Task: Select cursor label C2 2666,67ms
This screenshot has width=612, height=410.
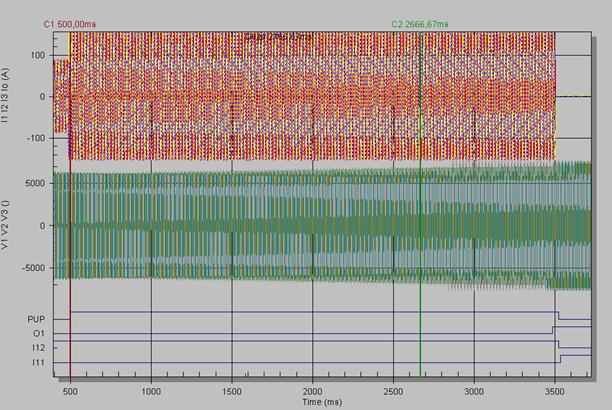Action: click(x=420, y=24)
